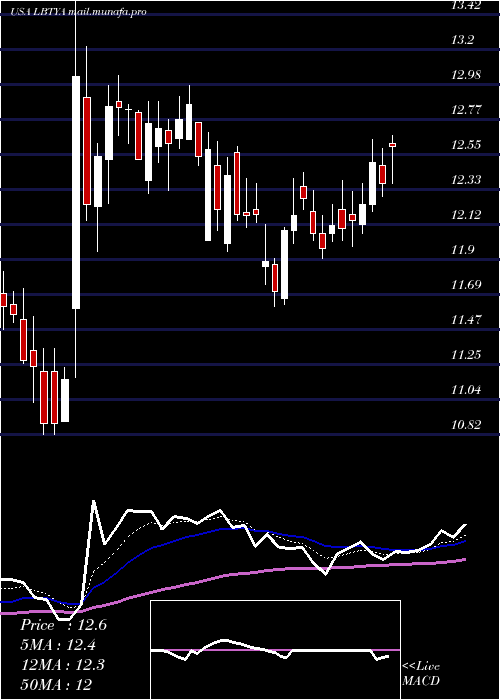The height and width of the screenshot is (700, 500).
Task: Click the 'USA LBTYA mail.munafa.pro' header text
Action: coord(79,12)
